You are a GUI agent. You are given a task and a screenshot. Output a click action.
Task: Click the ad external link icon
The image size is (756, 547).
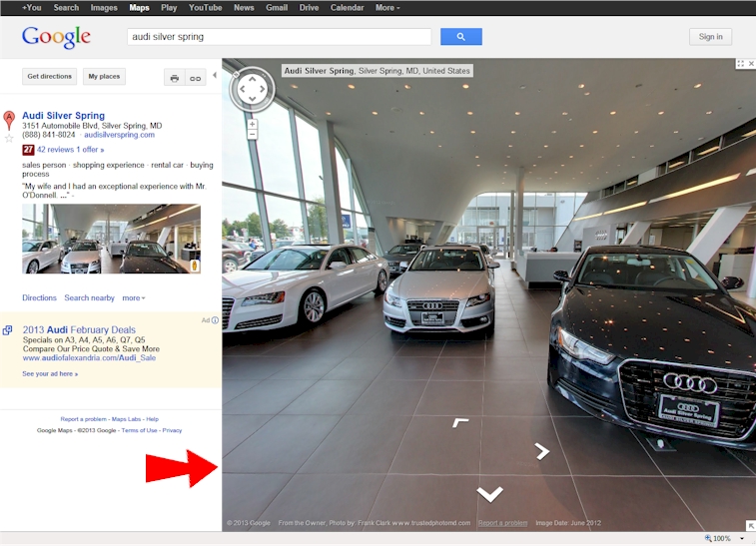[x=7, y=330]
